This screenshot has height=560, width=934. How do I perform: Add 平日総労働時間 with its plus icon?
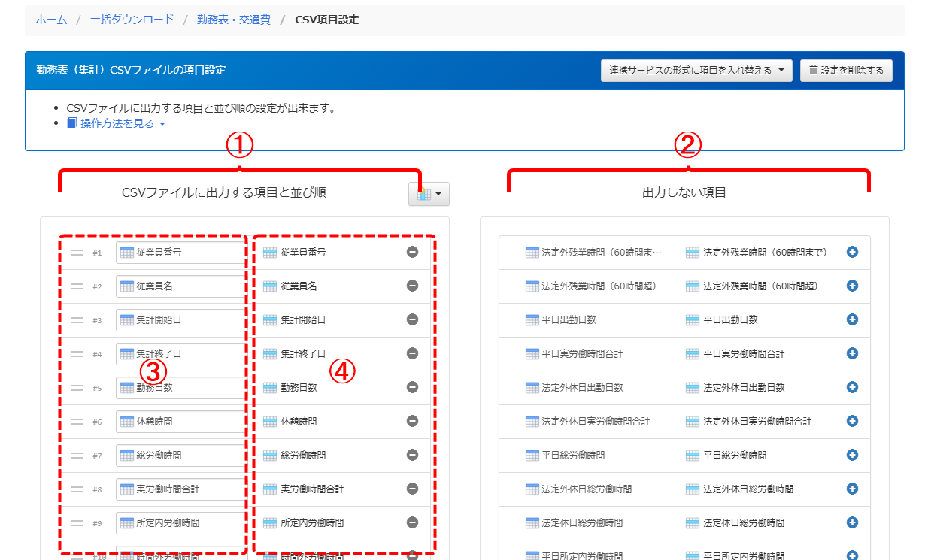click(x=852, y=455)
